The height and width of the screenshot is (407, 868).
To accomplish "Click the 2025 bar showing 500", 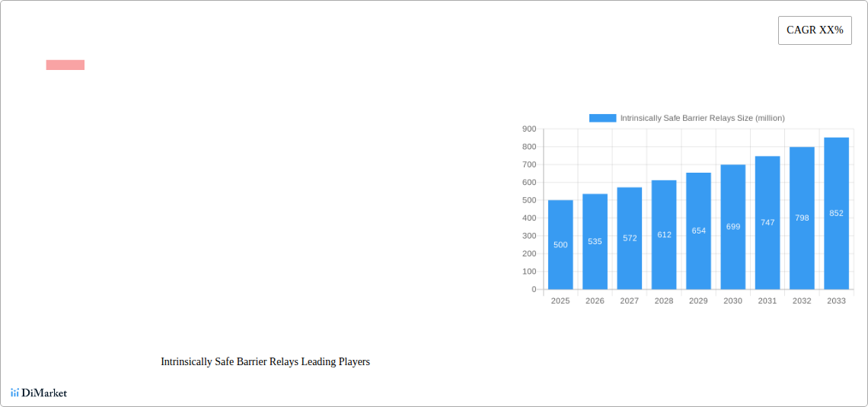I will (x=560, y=245).
